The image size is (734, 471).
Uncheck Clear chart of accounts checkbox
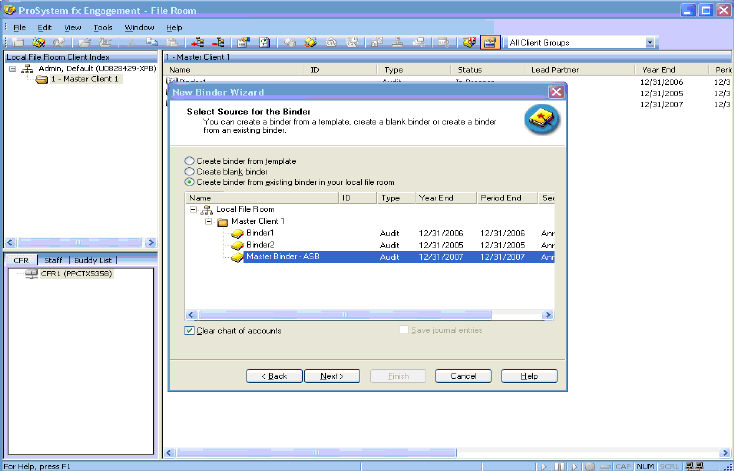(190, 330)
